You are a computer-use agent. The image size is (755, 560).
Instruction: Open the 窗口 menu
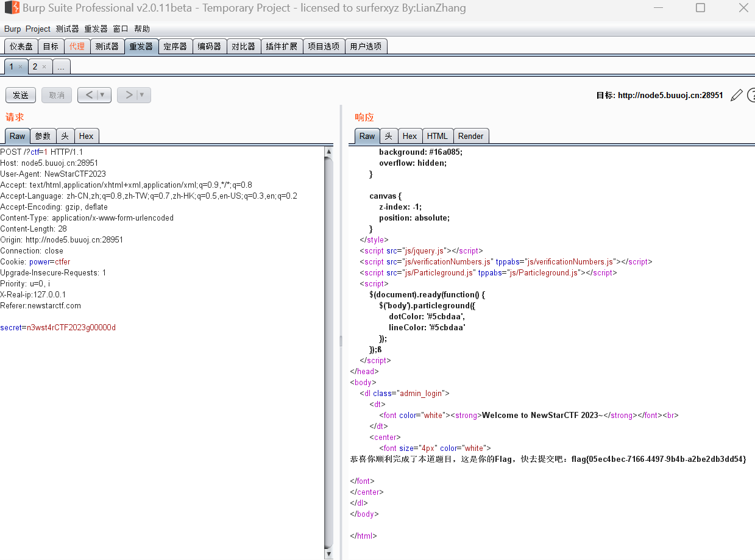(121, 29)
